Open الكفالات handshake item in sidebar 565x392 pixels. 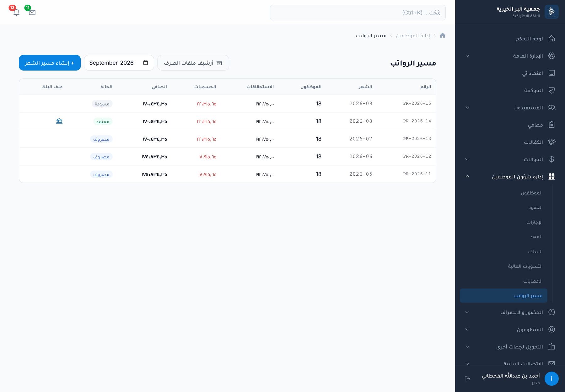tap(503, 142)
